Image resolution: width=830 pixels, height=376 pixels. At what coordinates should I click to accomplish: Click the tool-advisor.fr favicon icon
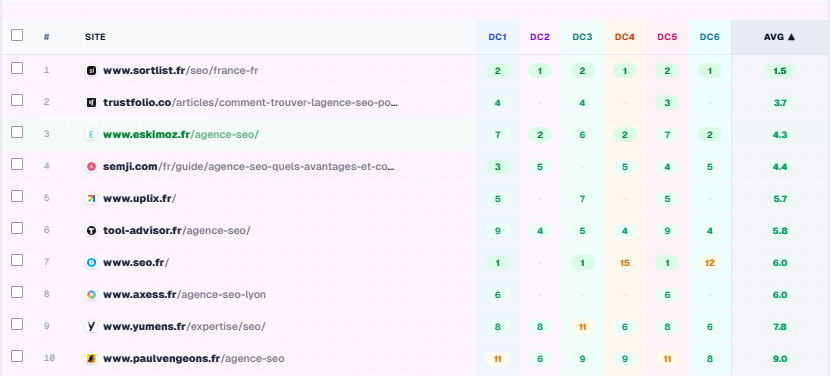coord(92,231)
